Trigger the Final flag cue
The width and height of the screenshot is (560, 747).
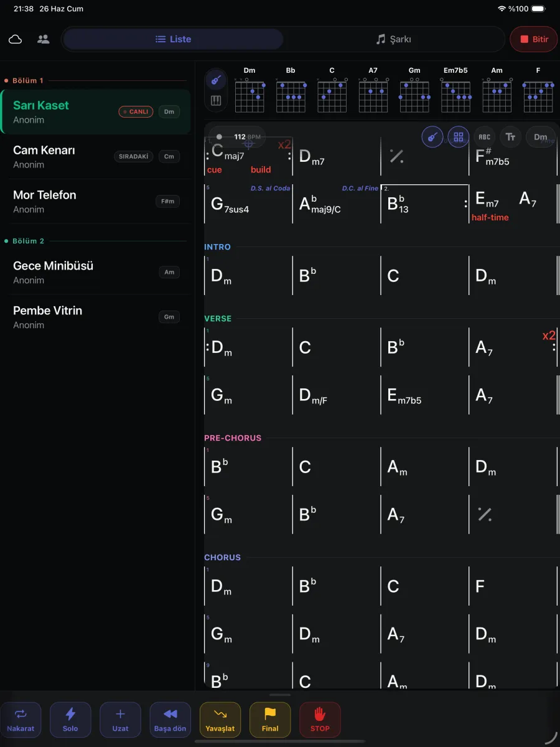270,720
